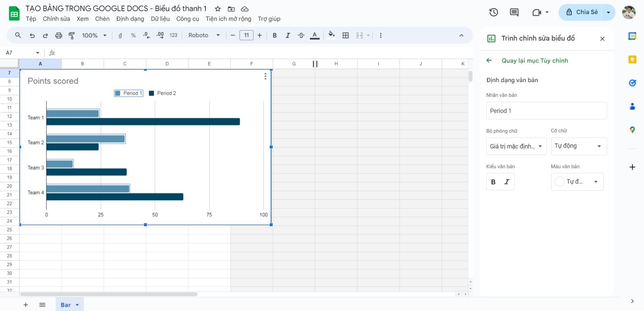Open the Tiện ích mở rộng menu
The height and width of the screenshot is (311, 644).
pyautogui.click(x=228, y=19)
